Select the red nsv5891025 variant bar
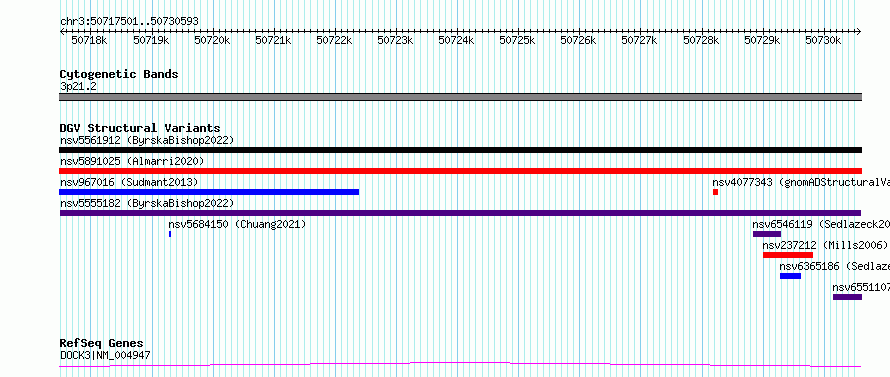Screen dimensions: 890x377 point(460,171)
